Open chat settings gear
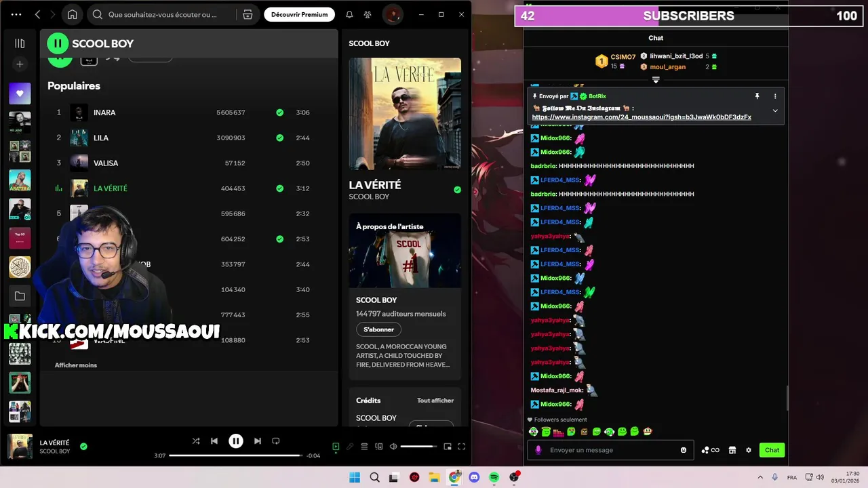 click(x=749, y=450)
